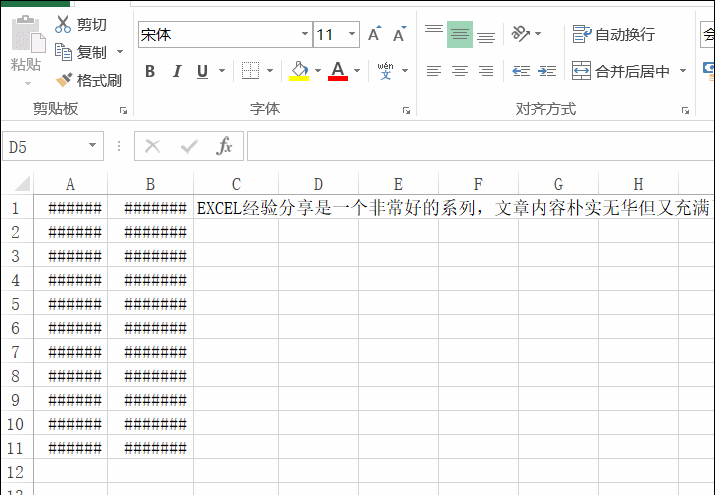
Task: Select column B header
Action: [150, 184]
